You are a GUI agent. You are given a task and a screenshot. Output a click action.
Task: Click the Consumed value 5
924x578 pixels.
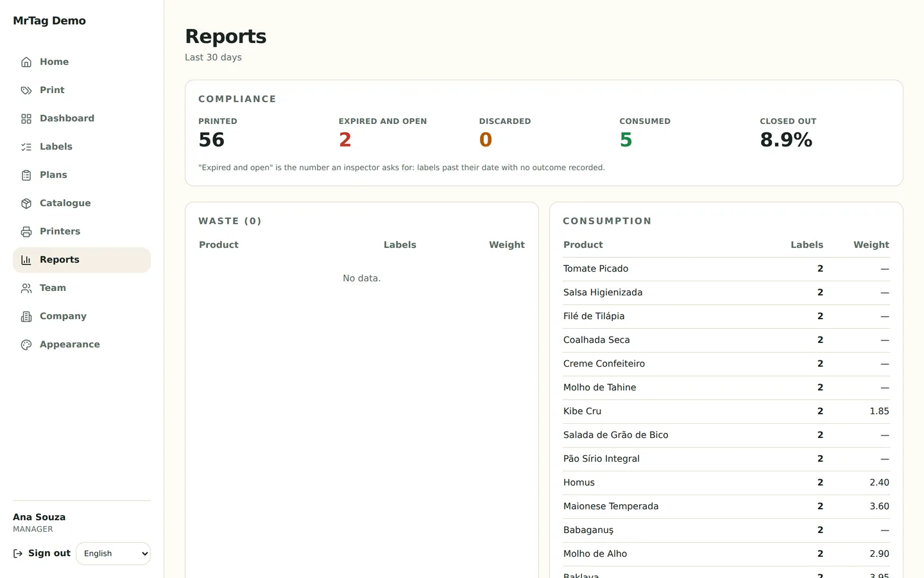[626, 139]
